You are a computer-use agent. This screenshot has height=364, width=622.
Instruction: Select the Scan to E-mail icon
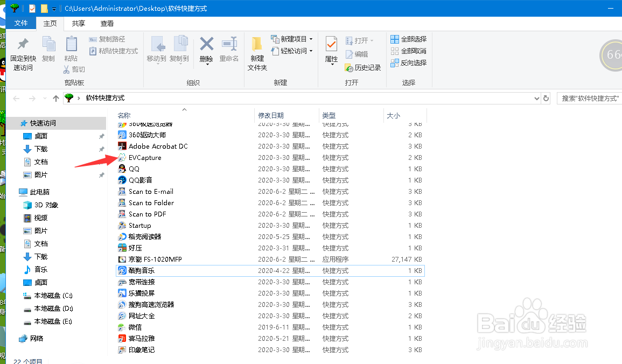pyautogui.click(x=122, y=192)
